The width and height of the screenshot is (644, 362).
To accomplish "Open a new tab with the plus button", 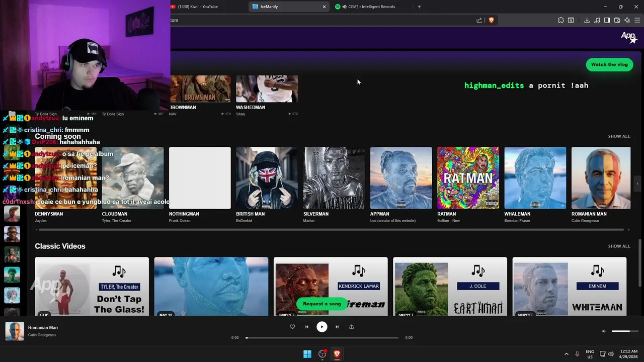I will point(419,7).
